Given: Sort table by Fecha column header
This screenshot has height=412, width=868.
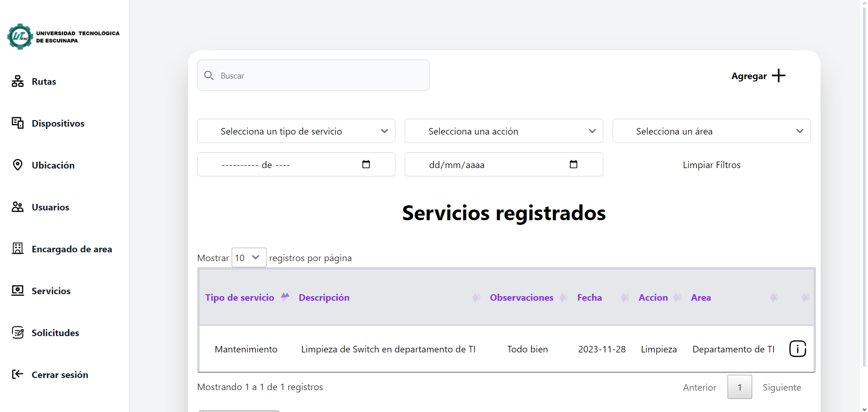Looking at the screenshot, I should [589, 297].
